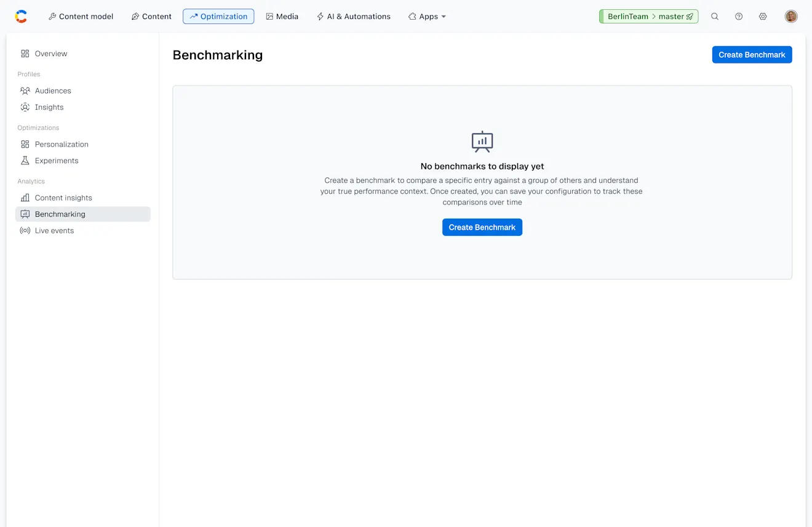Image resolution: width=812 pixels, height=527 pixels.
Task: Click the top-right Create Benchmark button
Action: pos(752,54)
